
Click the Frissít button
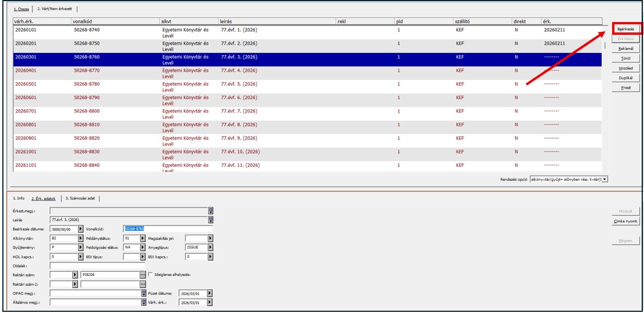[625, 88]
